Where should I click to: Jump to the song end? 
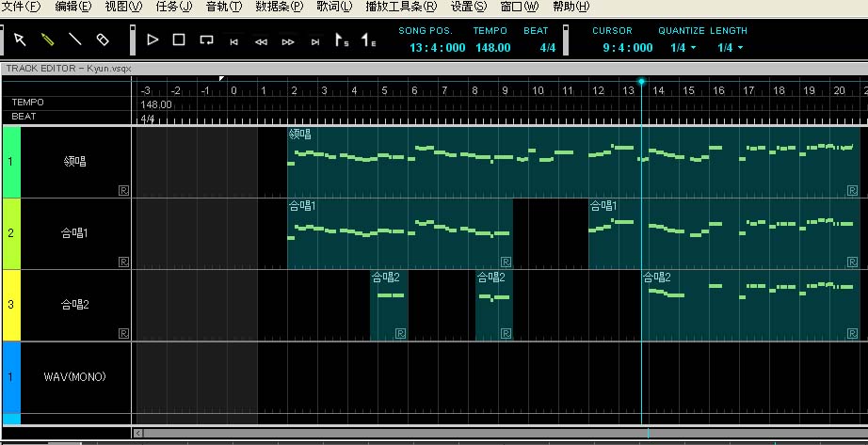coord(315,42)
